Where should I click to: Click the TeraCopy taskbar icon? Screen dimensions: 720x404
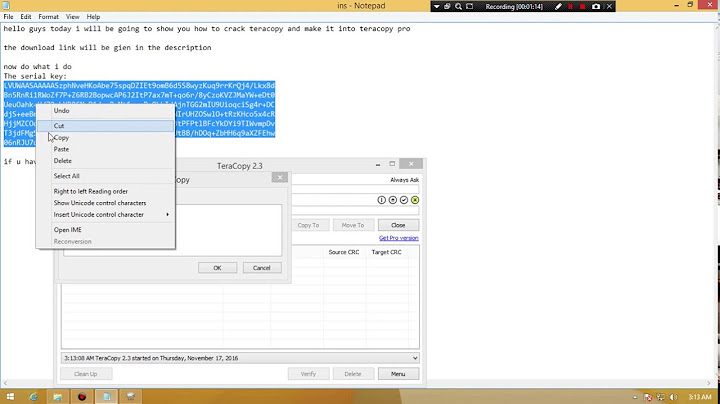click(x=131, y=397)
